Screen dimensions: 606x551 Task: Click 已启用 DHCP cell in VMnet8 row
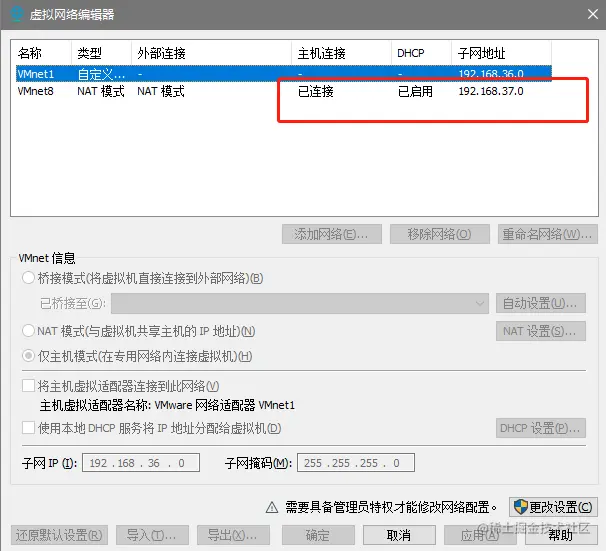[x=415, y=92]
